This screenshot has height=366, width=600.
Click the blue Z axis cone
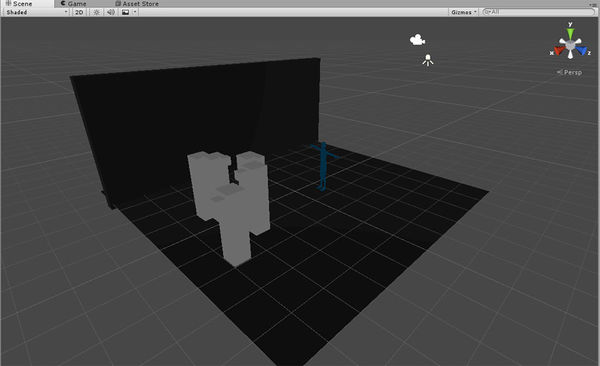[582, 51]
